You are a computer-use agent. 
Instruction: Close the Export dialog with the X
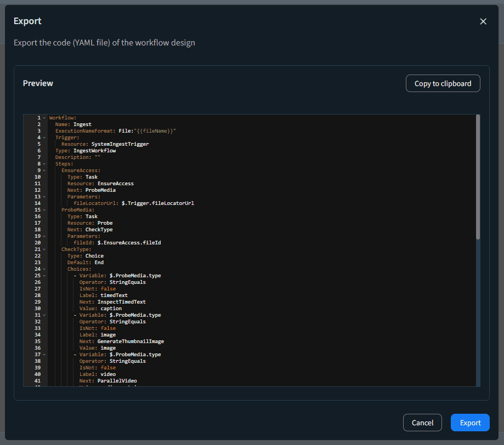tap(483, 21)
